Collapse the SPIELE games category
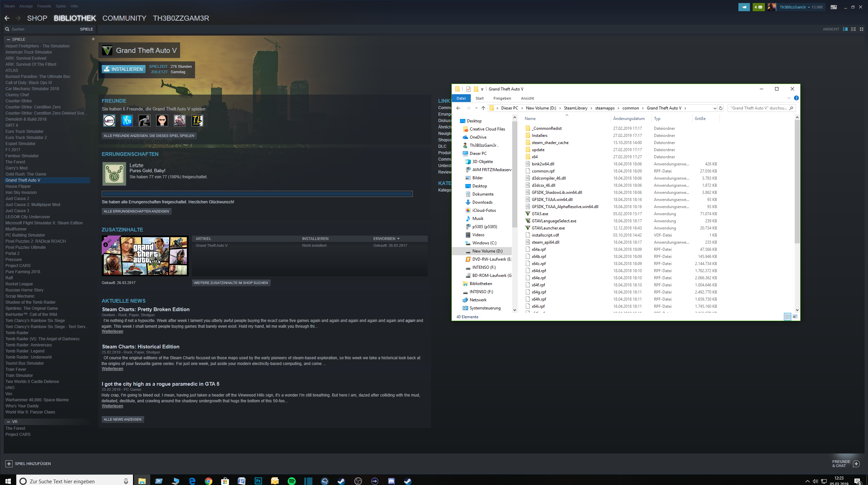 click(x=8, y=39)
